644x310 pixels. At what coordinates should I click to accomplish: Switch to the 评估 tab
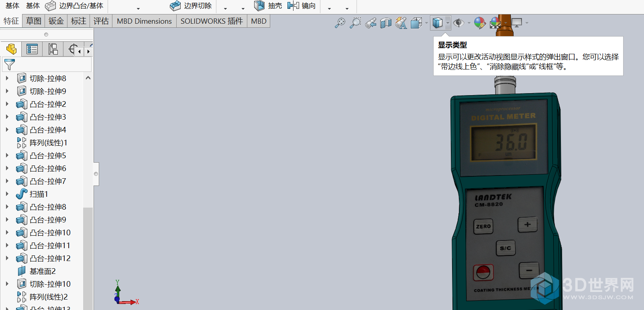(x=101, y=21)
